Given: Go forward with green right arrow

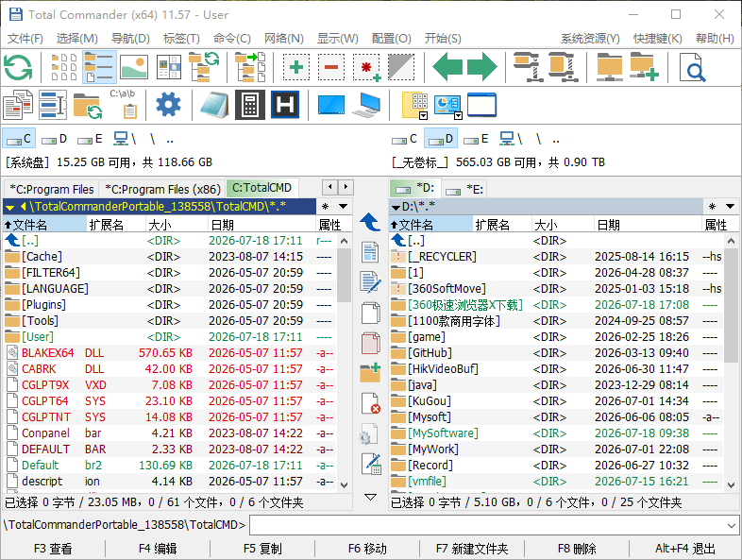Looking at the screenshot, I should [481, 67].
